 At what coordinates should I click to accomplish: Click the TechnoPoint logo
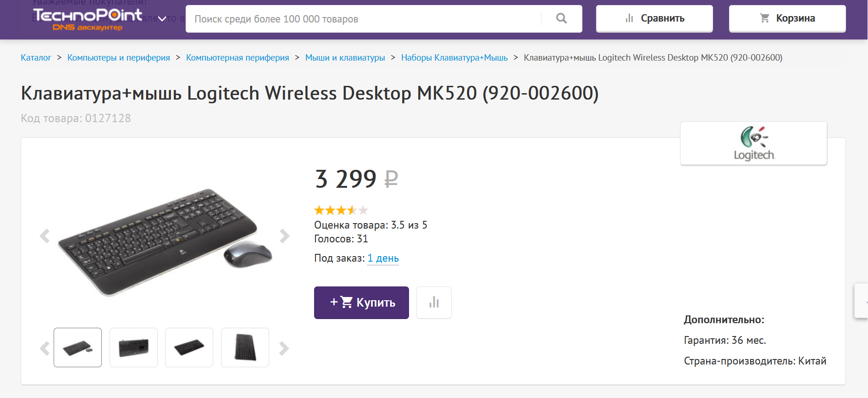click(x=88, y=19)
